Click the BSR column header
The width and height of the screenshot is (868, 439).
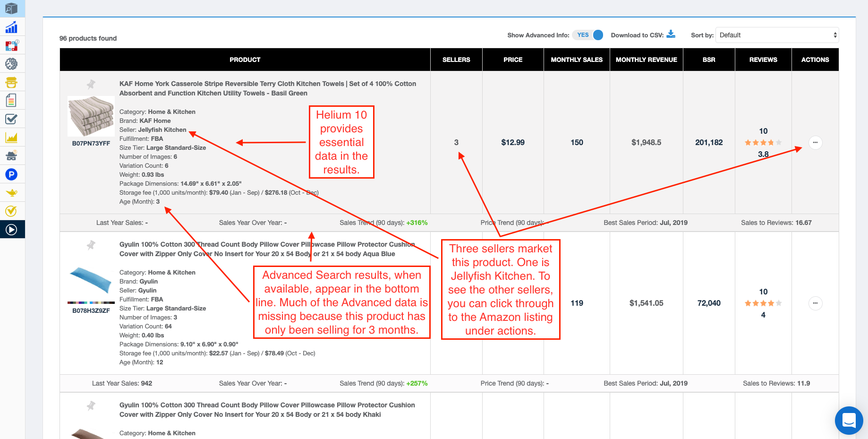(709, 60)
